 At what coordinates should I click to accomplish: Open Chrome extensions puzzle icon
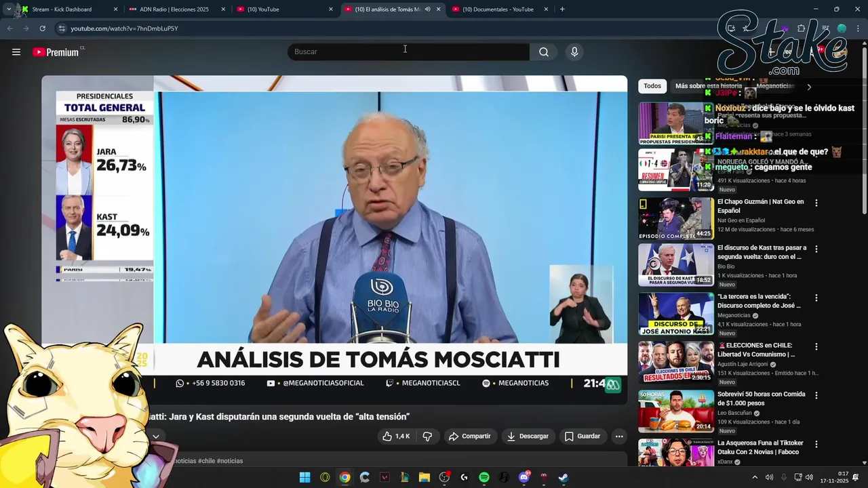coord(802,28)
